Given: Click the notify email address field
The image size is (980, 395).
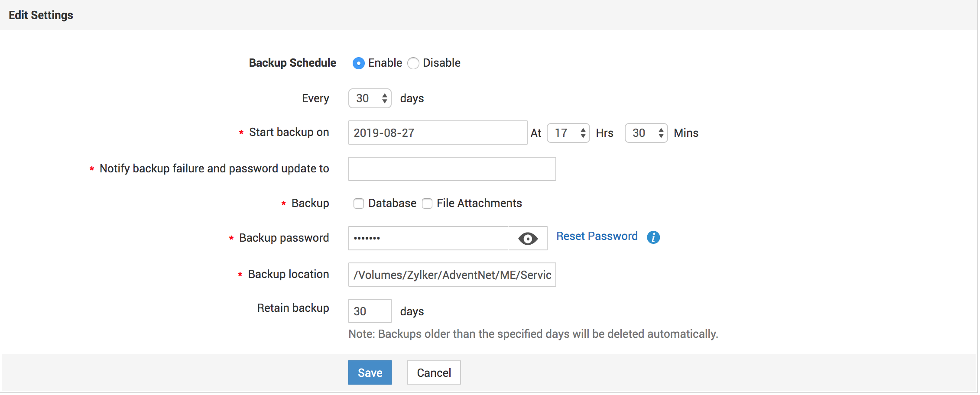Looking at the screenshot, I should pos(452,169).
